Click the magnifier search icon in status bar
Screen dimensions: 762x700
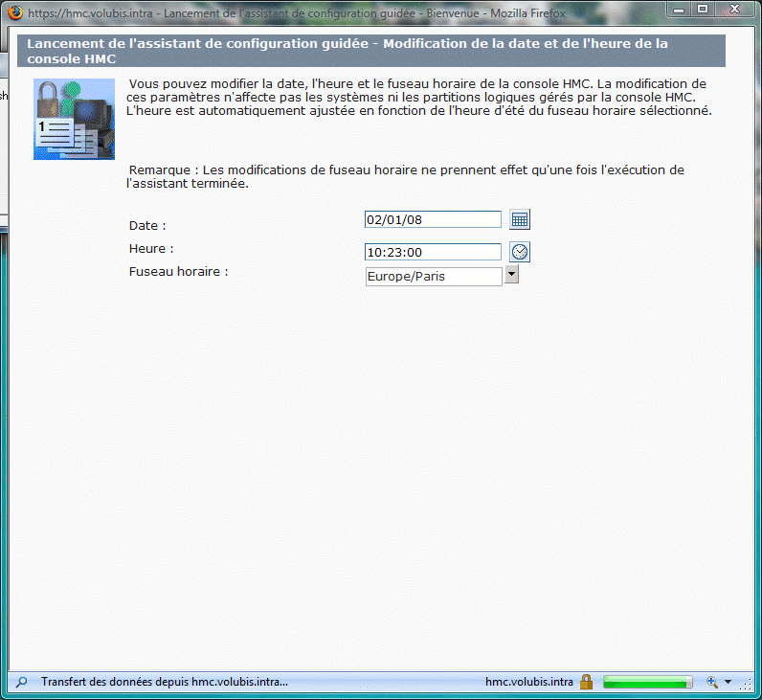tap(21, 682)
